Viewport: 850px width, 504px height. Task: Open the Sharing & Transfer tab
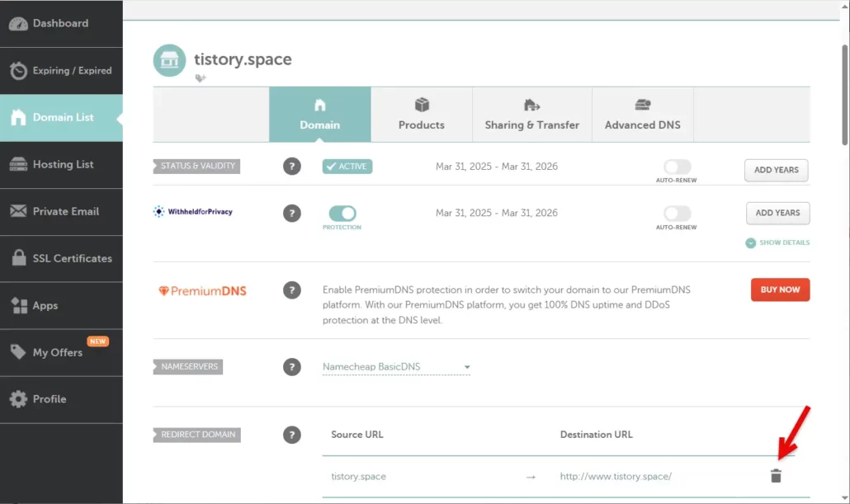tap(531, 115)
